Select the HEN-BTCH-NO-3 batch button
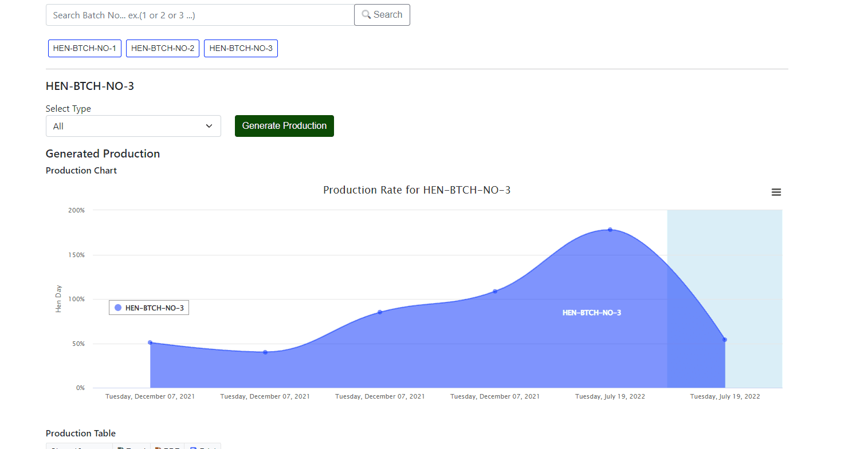 click(241, 48)
